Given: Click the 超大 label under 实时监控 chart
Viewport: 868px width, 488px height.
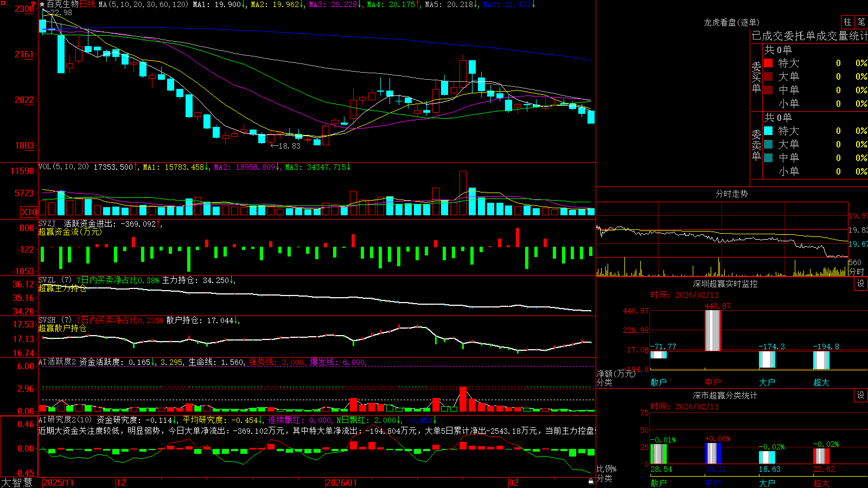Looking at the screenshot, I should (x=821, y=382).
